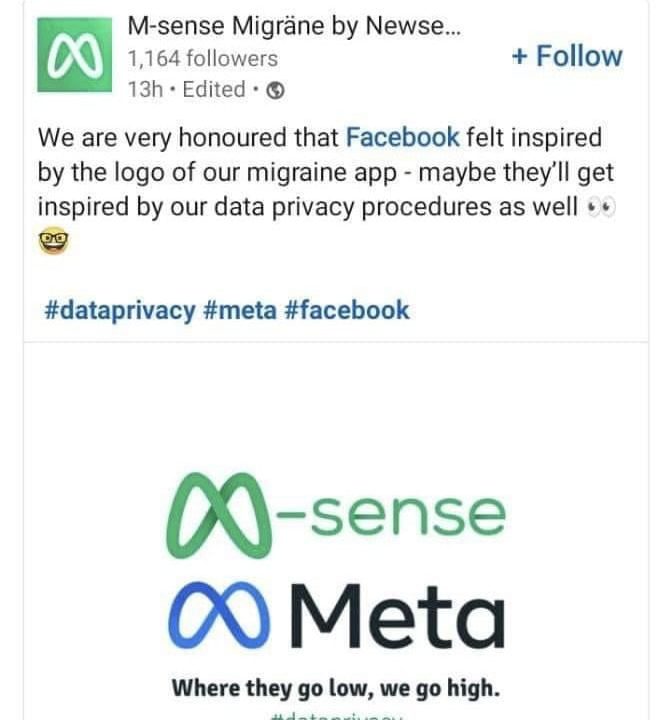This screenshot has width=672, height=720.
Task: Click the green "-sense" wordmark text
Action: [x=393, y=517]
